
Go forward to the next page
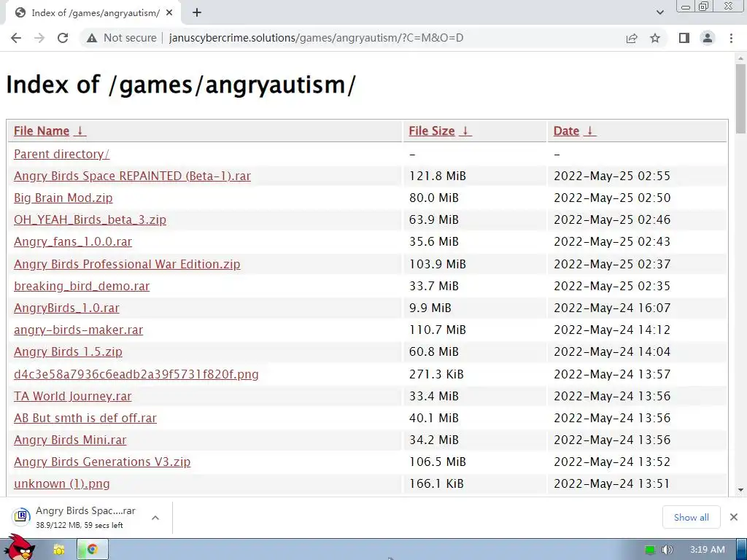39,38
